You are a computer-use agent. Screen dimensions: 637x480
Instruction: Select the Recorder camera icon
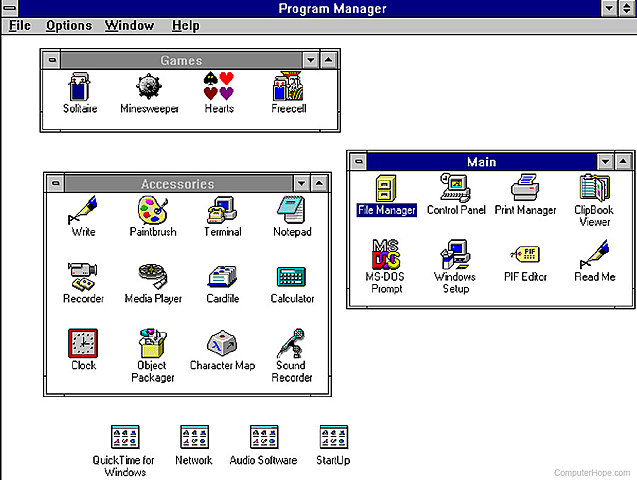82,277
